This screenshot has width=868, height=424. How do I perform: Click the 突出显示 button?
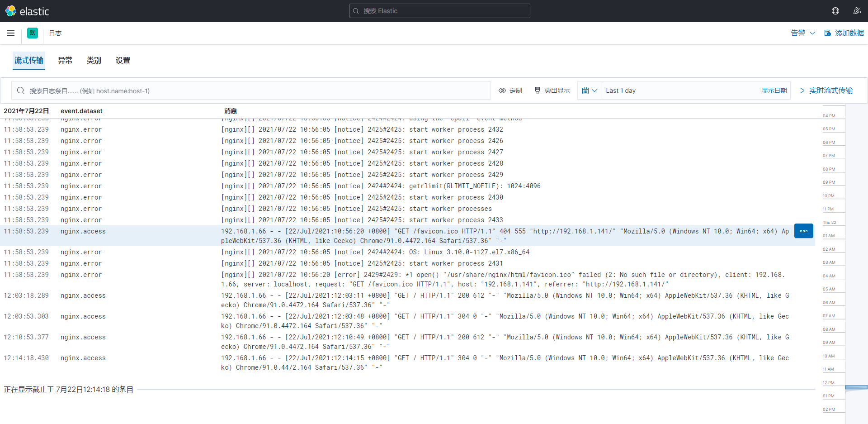552,91
